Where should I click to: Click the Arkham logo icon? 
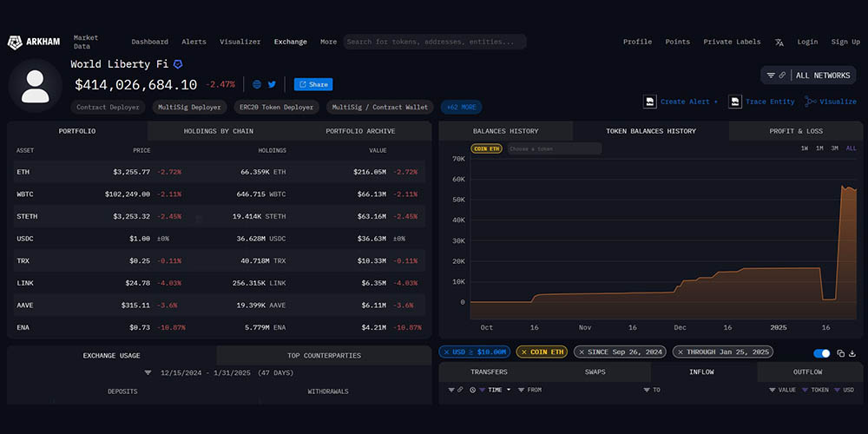[x=15, y=43]
